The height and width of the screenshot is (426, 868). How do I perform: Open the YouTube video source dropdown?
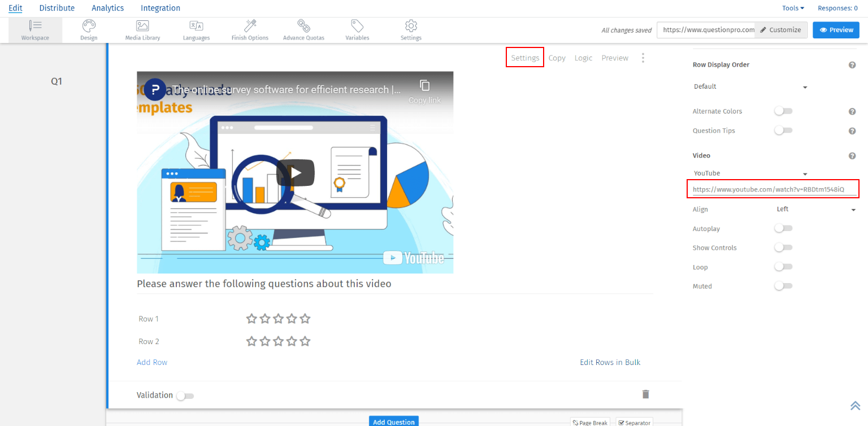click(750, 173)
